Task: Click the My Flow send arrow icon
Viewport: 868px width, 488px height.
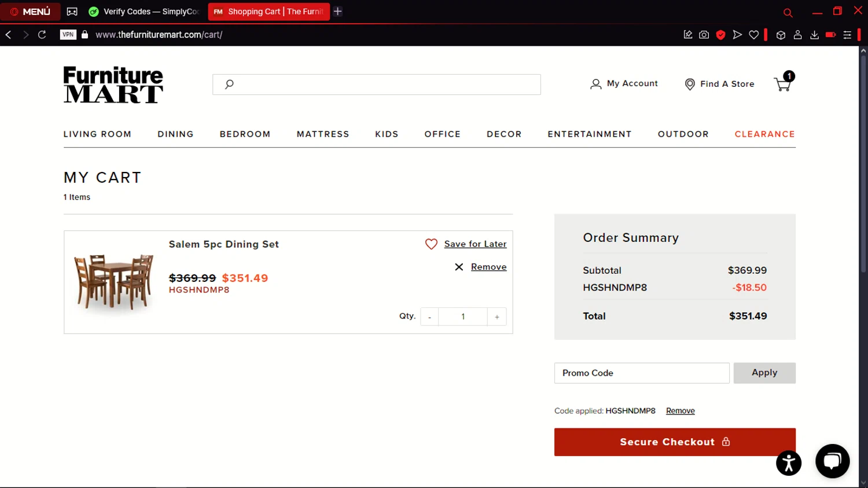Action: (x=737, y=35)
